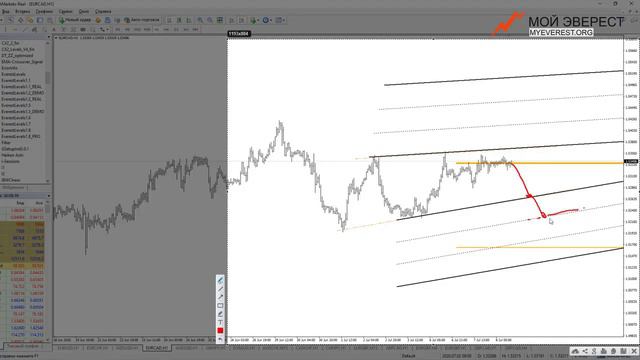The height and width of the screenshot is (360, 640).
Task: Select the Lightshot arrow tool
Action: click(x=220, y=297)
